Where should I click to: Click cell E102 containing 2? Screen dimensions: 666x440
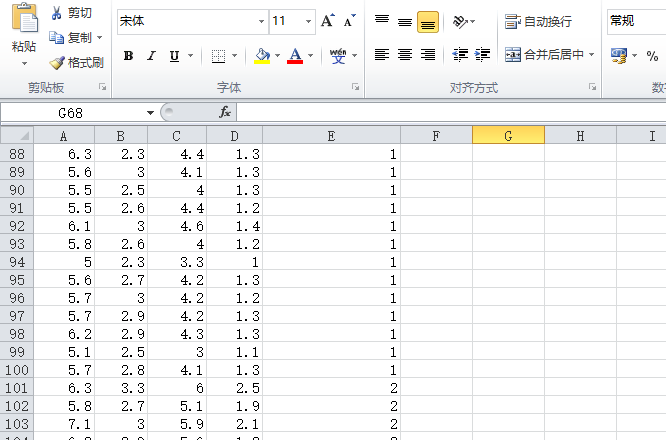(331, 406)
